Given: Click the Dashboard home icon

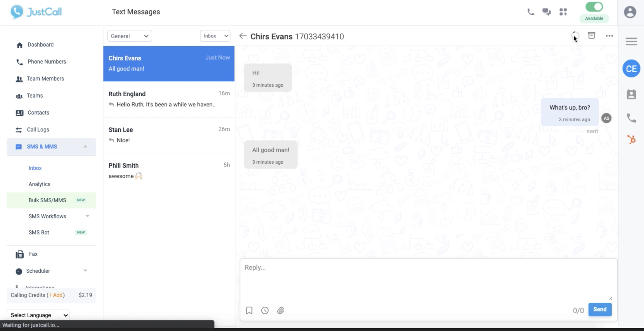Looking at the screenshot, I should pos(19,45).
